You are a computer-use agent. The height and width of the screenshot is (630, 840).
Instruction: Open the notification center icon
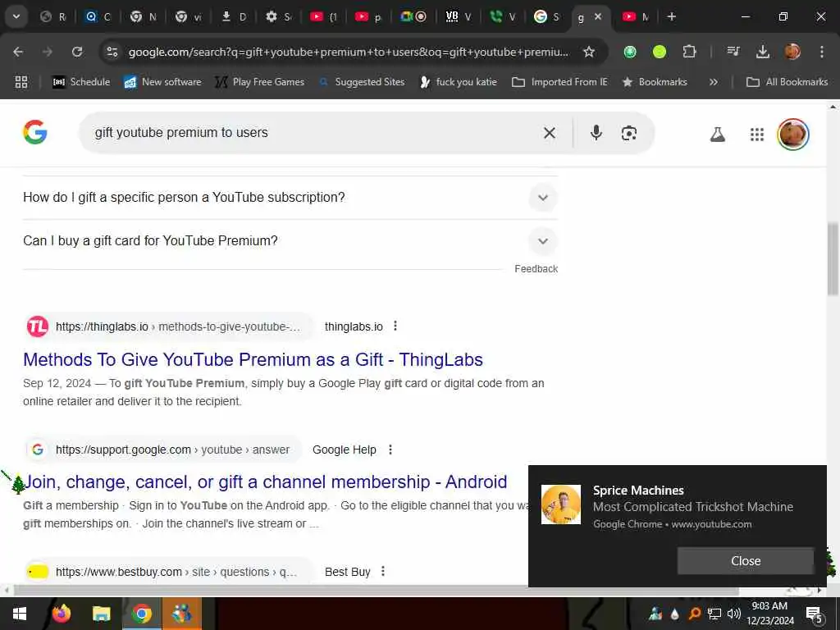(x=815, y=614)
